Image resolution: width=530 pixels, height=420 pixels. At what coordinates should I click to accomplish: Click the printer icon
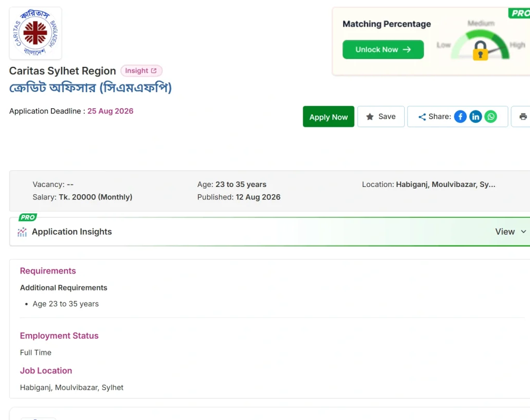[x=523, y=117]
